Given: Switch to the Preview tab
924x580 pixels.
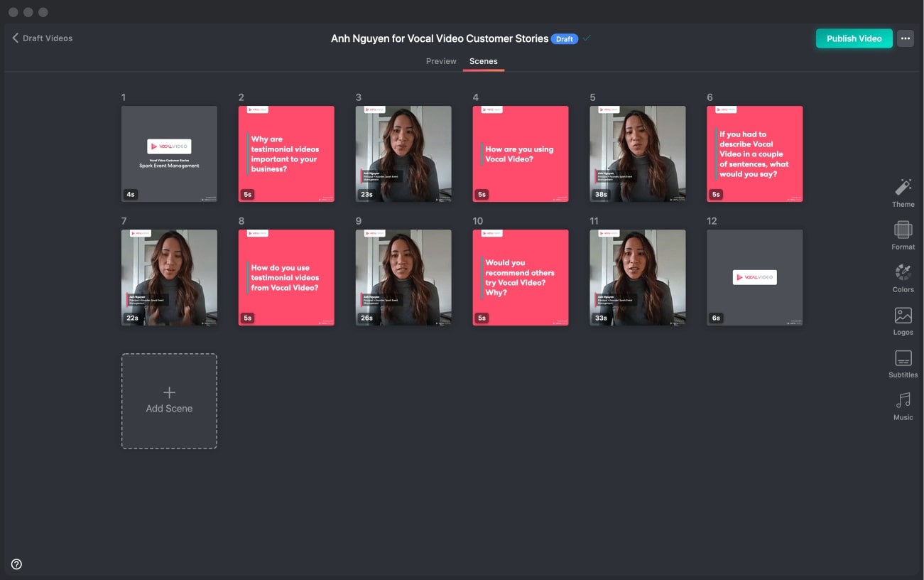Looking at the screenshot, I should [x=441, y=61].
